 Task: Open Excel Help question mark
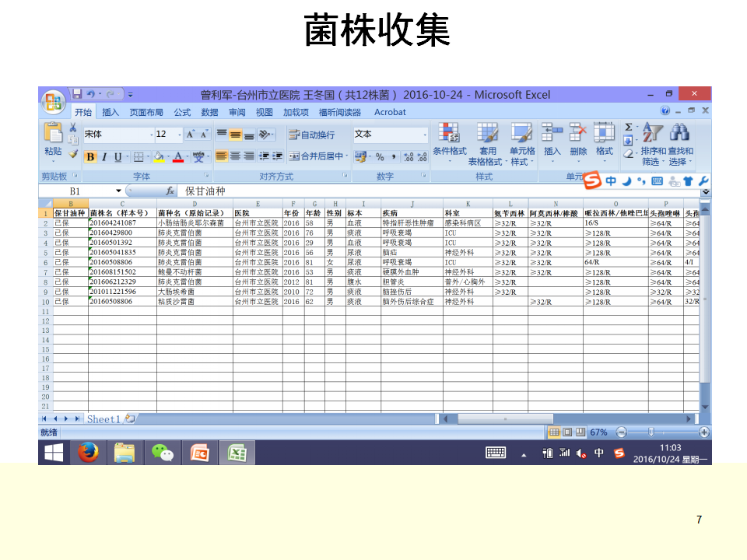(x=665, y=111)
